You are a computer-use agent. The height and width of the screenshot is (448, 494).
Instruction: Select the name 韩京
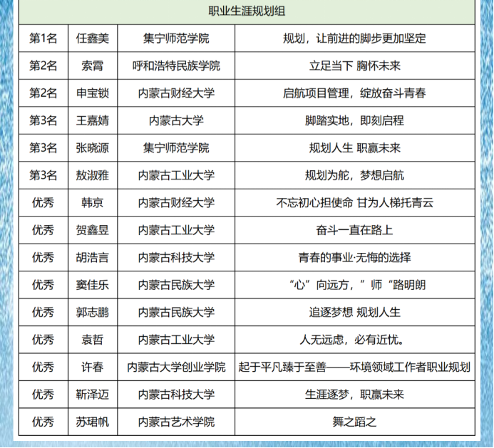93,203
